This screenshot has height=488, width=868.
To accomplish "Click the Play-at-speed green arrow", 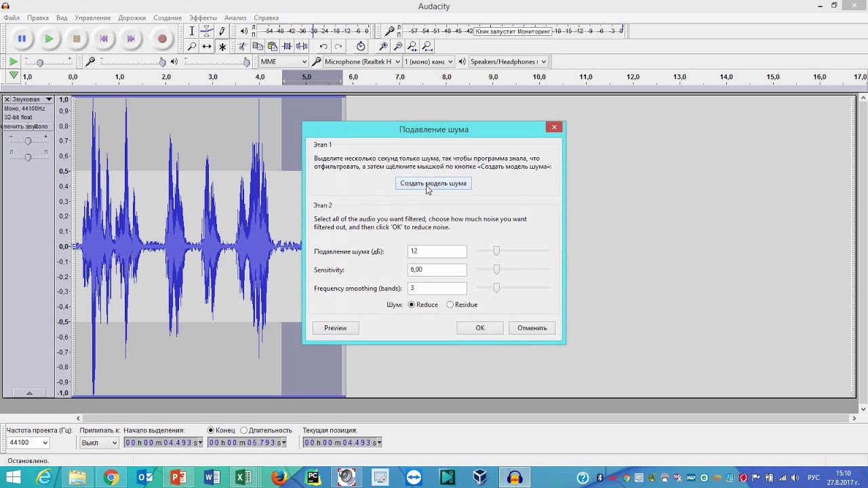I will (13, 62).
